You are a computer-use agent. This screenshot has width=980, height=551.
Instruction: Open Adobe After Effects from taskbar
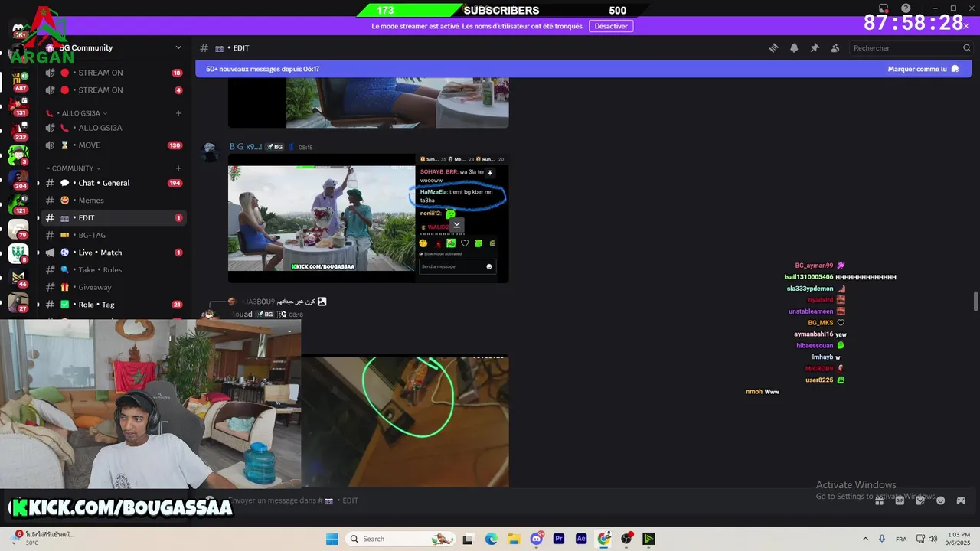[x=581, y=539]
